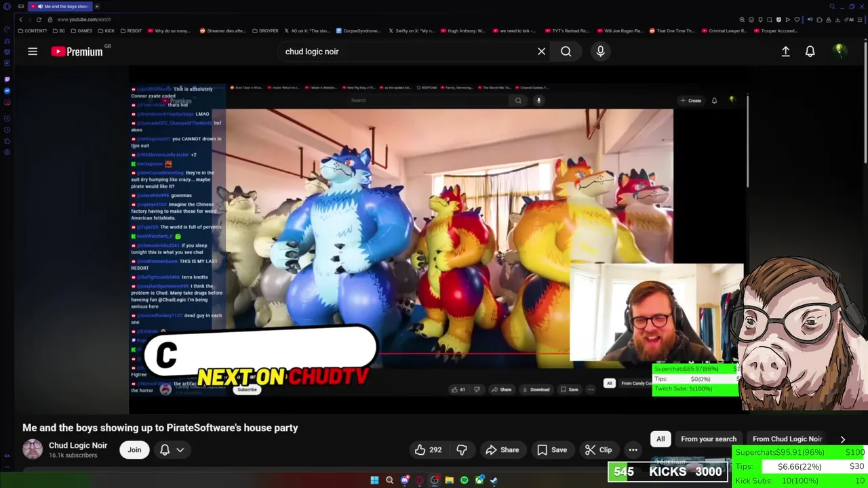Viewport: 868px width, 488px height.
Task: Save the video to a playlist
Action: [x=552, y=450]
